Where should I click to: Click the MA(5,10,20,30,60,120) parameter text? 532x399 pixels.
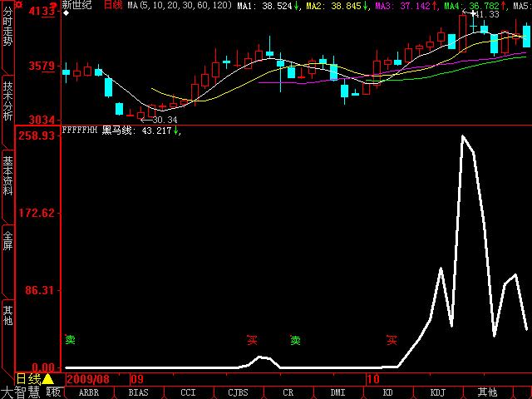[180, 6]
